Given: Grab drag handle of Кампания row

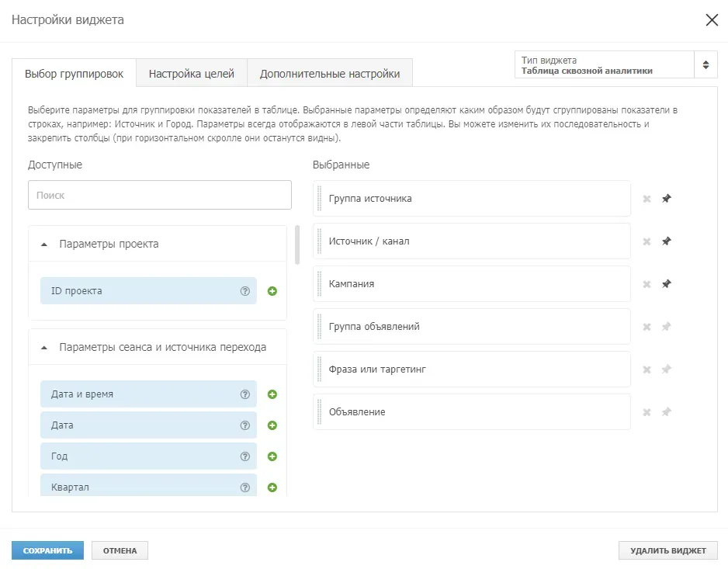Looking at the screenshot, I should (x=320, y=284).
